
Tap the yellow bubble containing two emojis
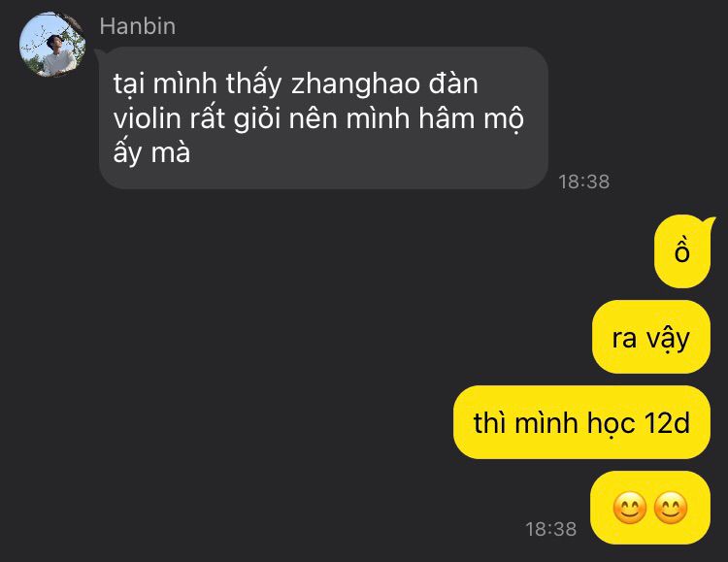[650, 508]
